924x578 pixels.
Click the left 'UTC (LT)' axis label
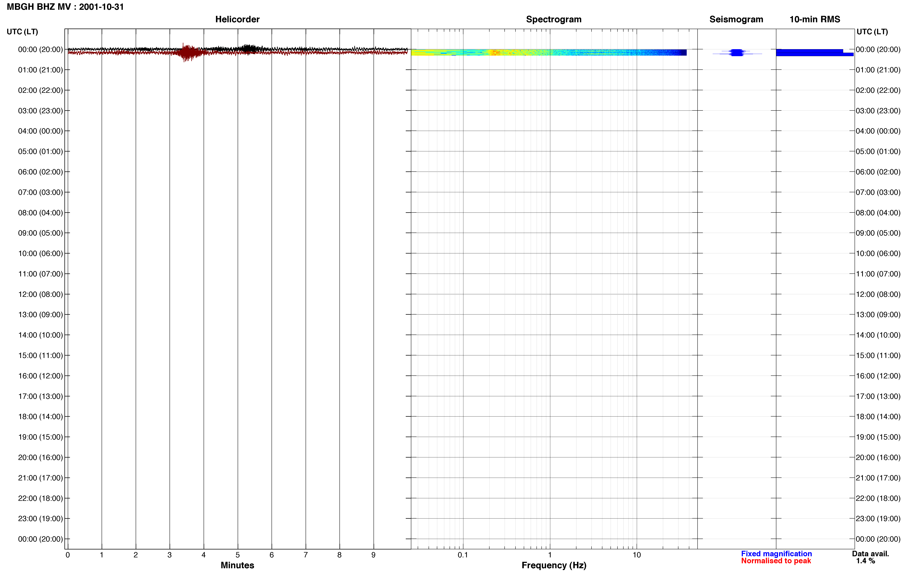pos(22,32)
